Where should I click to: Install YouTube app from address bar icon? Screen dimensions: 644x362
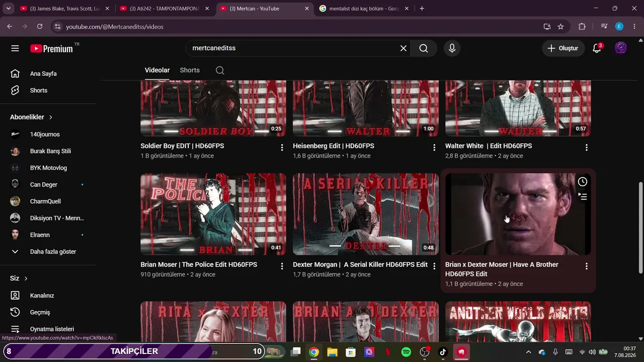[547, 27]
